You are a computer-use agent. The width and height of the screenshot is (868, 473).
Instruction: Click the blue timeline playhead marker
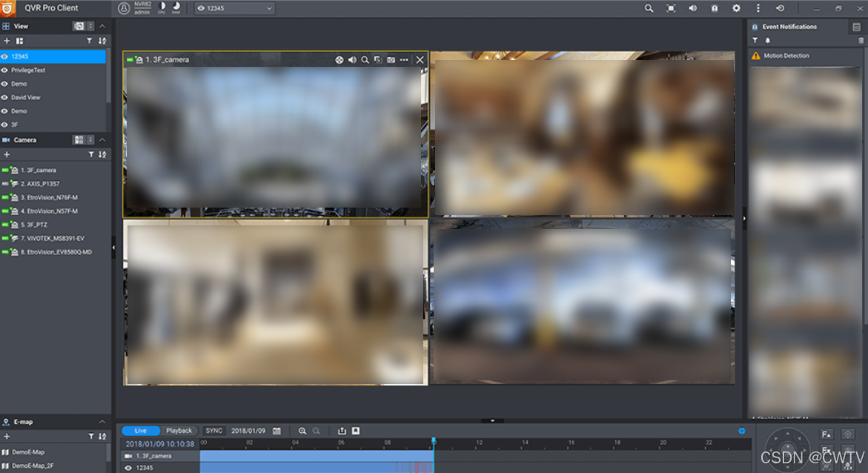point(434,441)
